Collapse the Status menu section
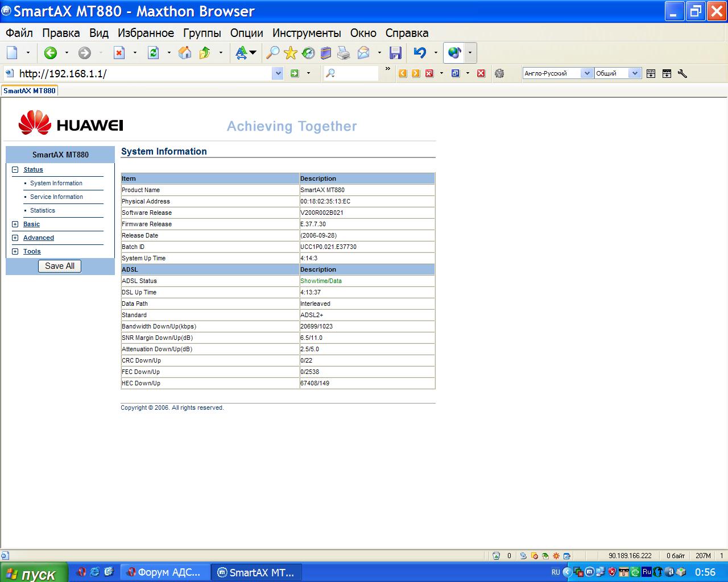 point(15,169)
